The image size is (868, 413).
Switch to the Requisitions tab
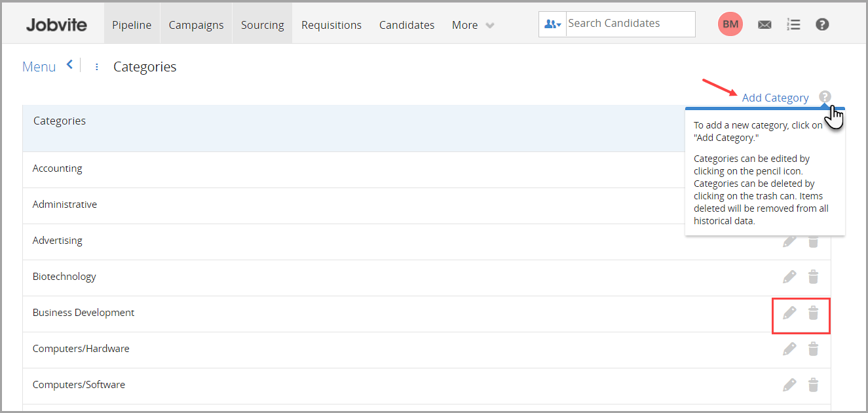pos(331,25)
